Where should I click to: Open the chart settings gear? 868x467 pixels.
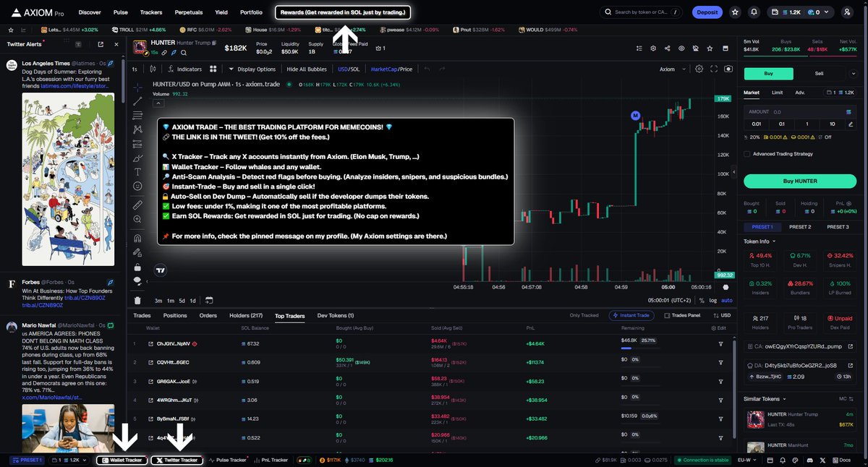[699, 69]
